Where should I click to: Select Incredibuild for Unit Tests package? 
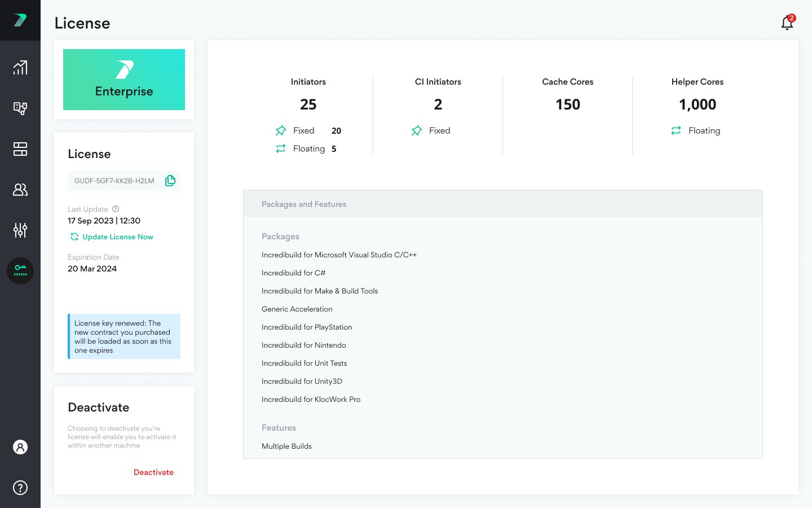pyautogui.click(x=304, y=364)
